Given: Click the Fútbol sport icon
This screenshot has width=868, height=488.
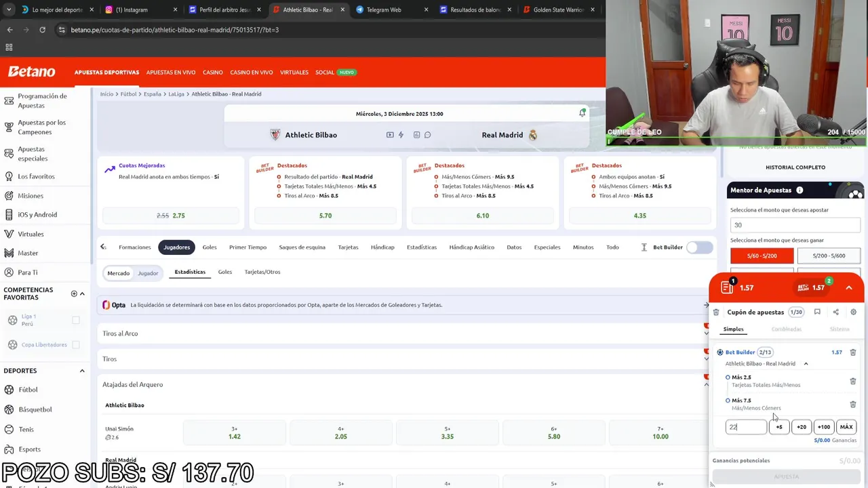Looking at the screenshot, I should 9,390.
